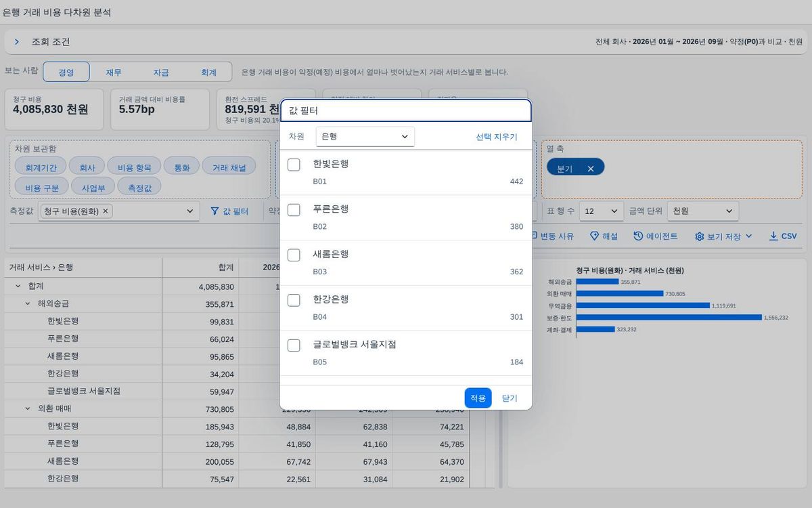Tick the 새롬은행 checkbox in filter dialog

point(294,255)
